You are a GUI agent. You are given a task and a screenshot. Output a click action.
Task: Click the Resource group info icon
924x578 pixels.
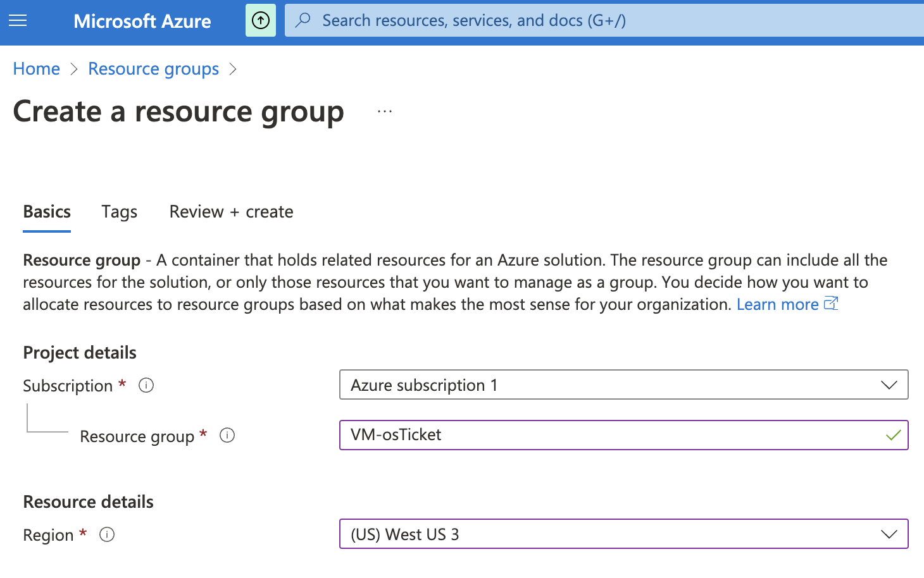coord(227,435)
